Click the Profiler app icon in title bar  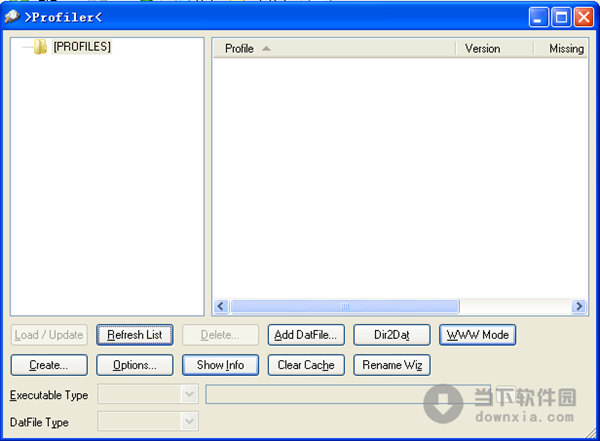pyautogui.click(x=12, y=17)
